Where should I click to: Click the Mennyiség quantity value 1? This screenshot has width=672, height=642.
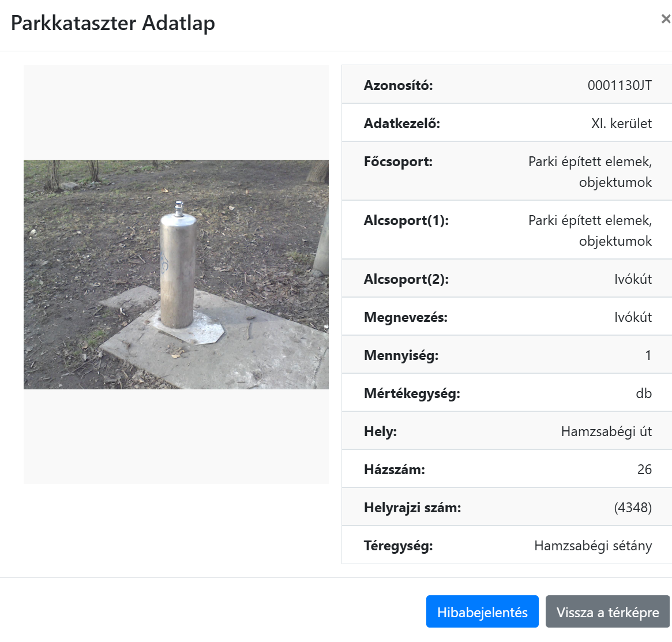[648, 355]
